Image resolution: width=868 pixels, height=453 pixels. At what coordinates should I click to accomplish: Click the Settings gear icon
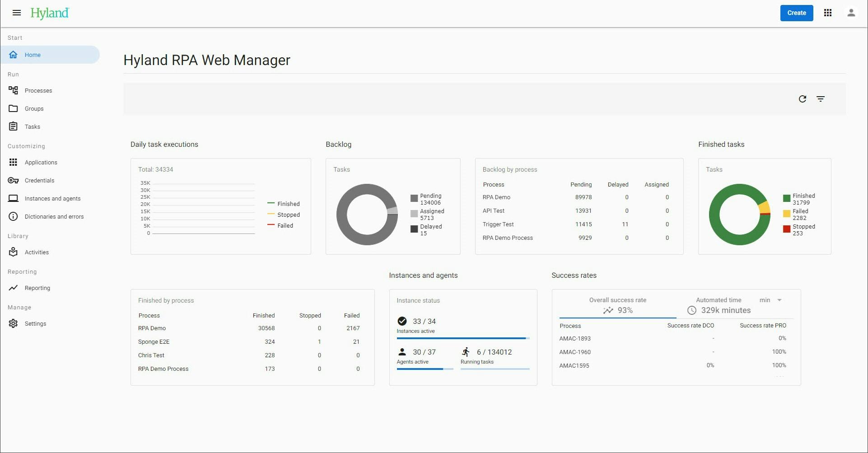click(13, 323)
